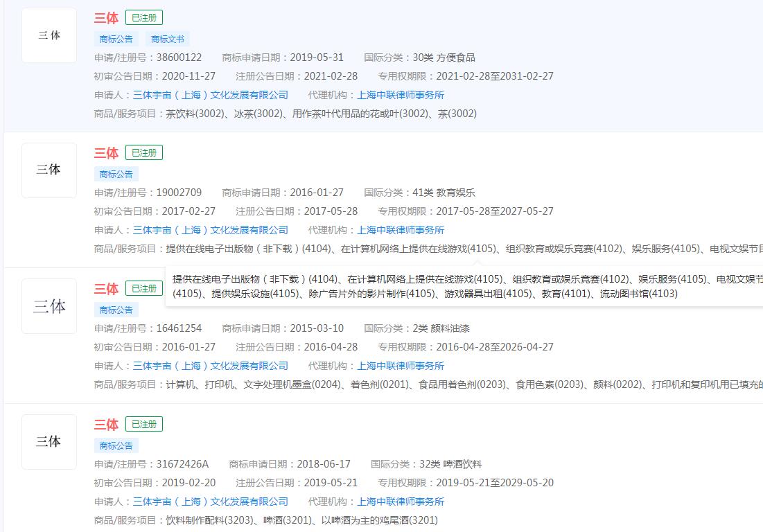The height and width of the screenshot is (532, 763).
Task: Open the 三体 title of the 2类 颜料油漆 record
Action: (x=106, y=289)
